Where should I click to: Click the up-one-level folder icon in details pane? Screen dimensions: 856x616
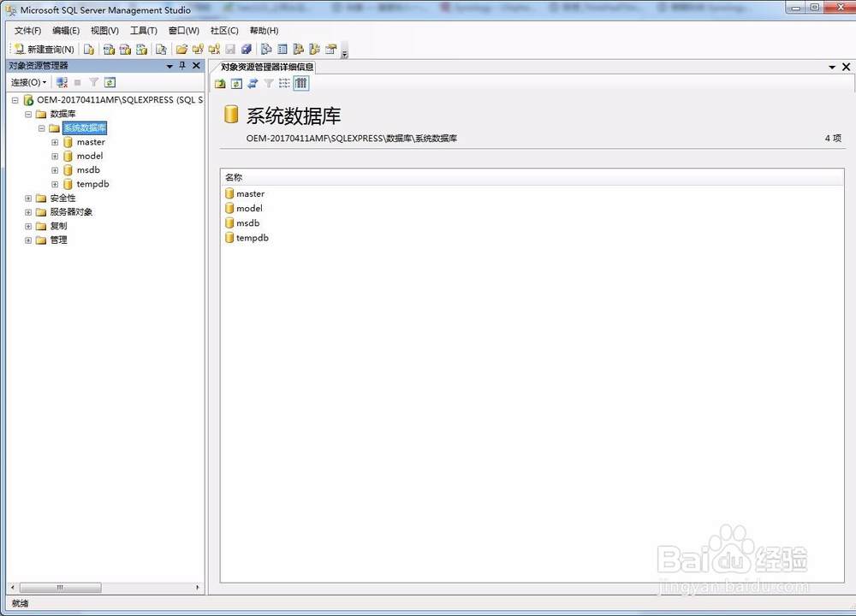tap(220, 84)
